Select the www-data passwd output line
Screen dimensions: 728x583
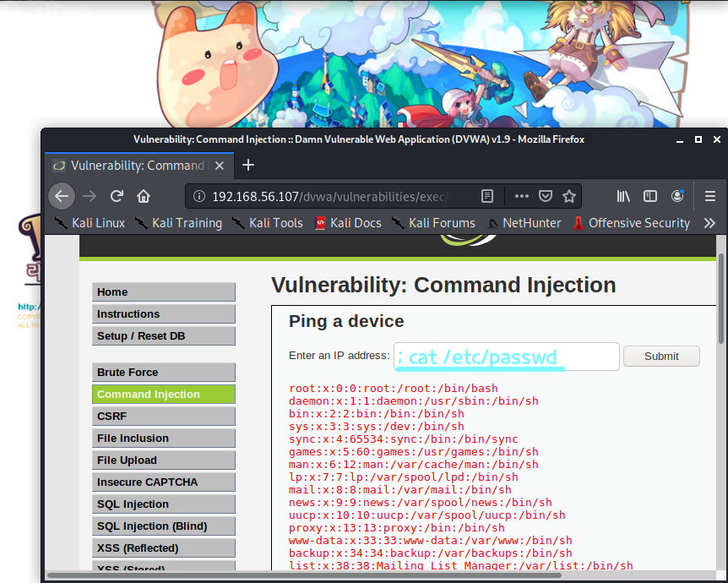431,540
